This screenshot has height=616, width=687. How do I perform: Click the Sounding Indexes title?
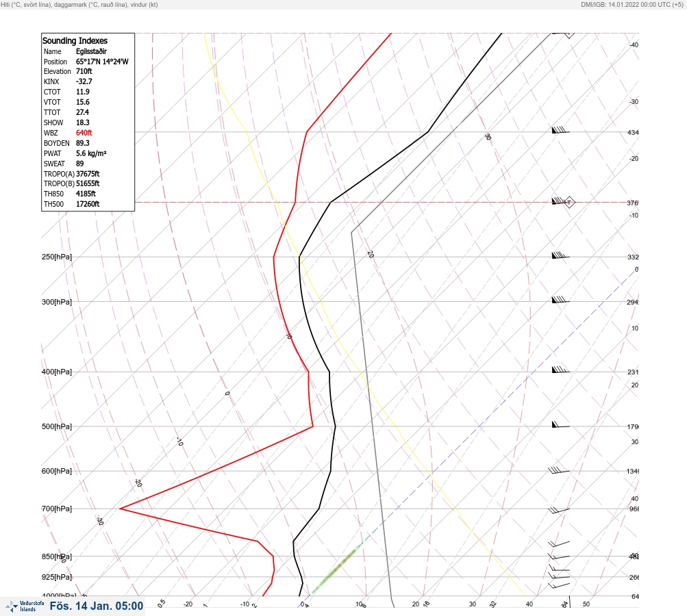coord(75,40)
